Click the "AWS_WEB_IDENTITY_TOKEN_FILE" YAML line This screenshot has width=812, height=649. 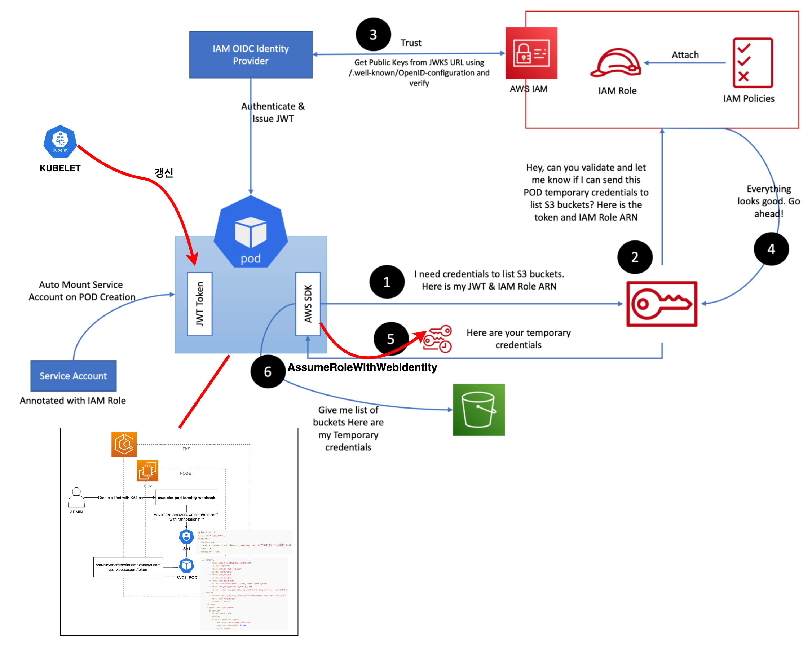[231, 587]
